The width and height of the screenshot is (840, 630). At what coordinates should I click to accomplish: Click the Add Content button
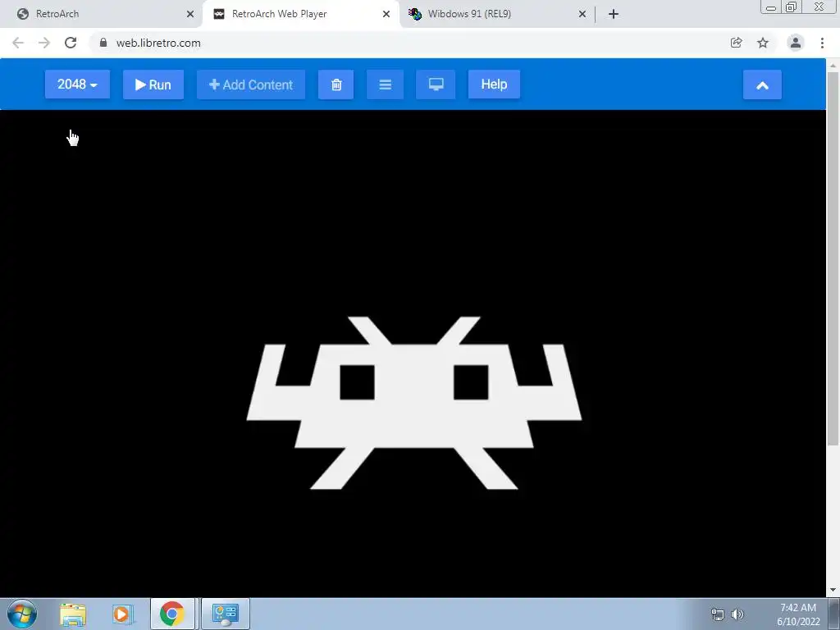click(251, 84)
